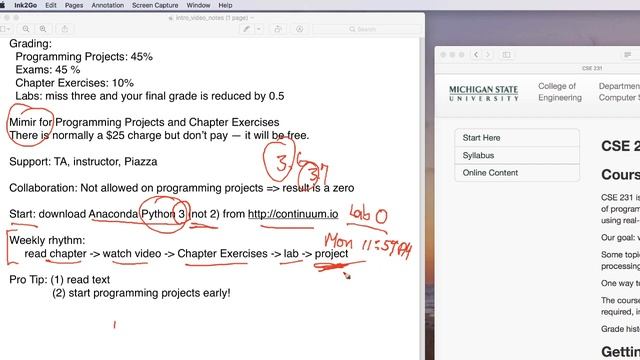Click the 'Grading:' heading text
Viewport: 640px width, 360px height.
point(31,44)
